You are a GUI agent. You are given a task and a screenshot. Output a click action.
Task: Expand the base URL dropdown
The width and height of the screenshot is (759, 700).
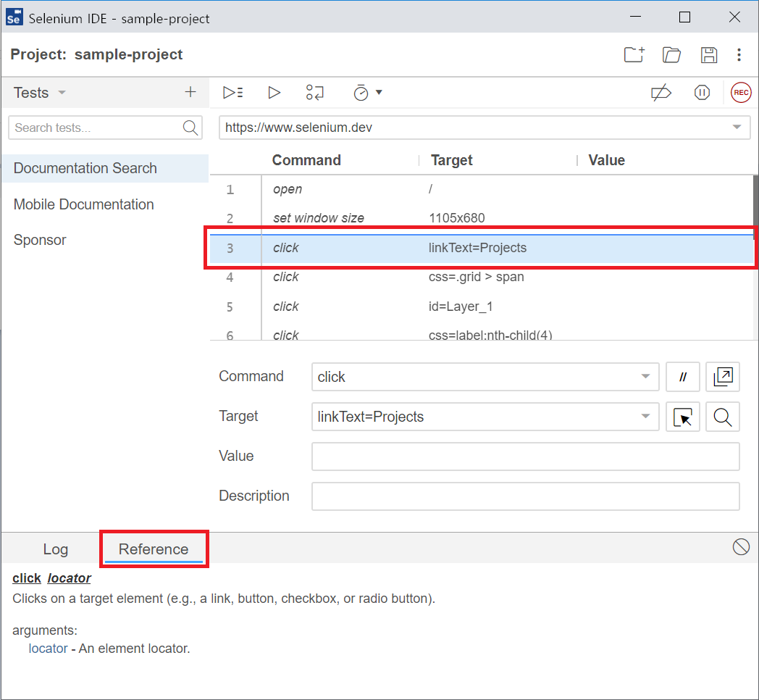click(x=737, y=128)
